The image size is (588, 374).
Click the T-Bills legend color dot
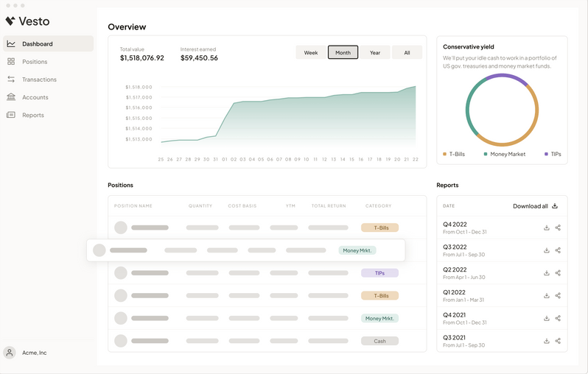(444, 155)
